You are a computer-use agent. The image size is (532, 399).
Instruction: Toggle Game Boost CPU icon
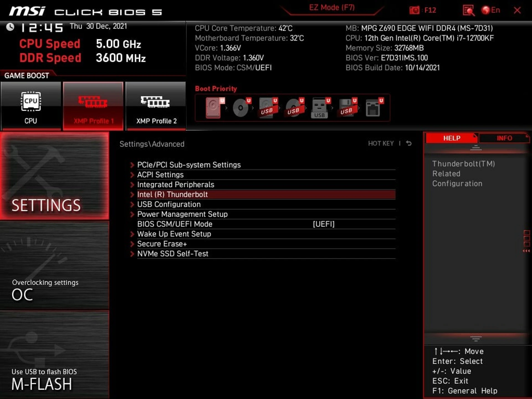point(31,106)
